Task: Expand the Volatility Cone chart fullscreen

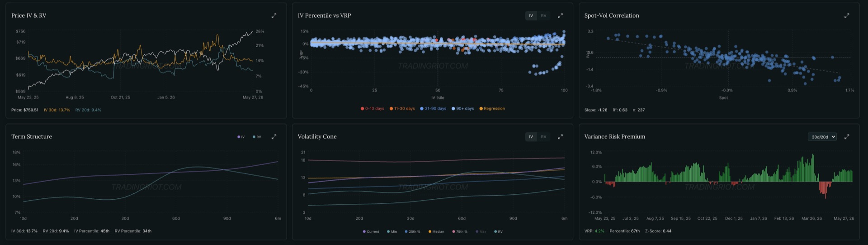Action: click(x=560, y=137)
